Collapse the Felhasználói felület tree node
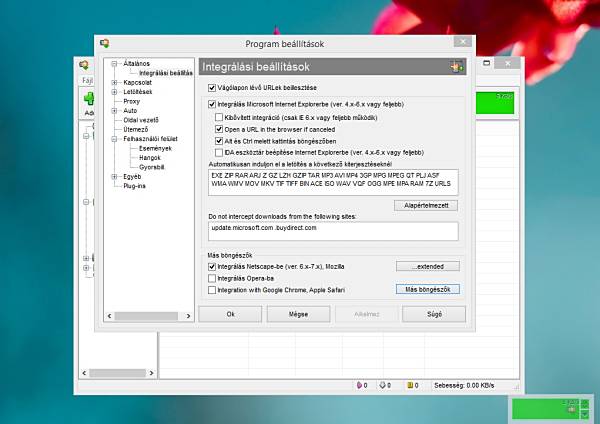 [x=114, y=139]
